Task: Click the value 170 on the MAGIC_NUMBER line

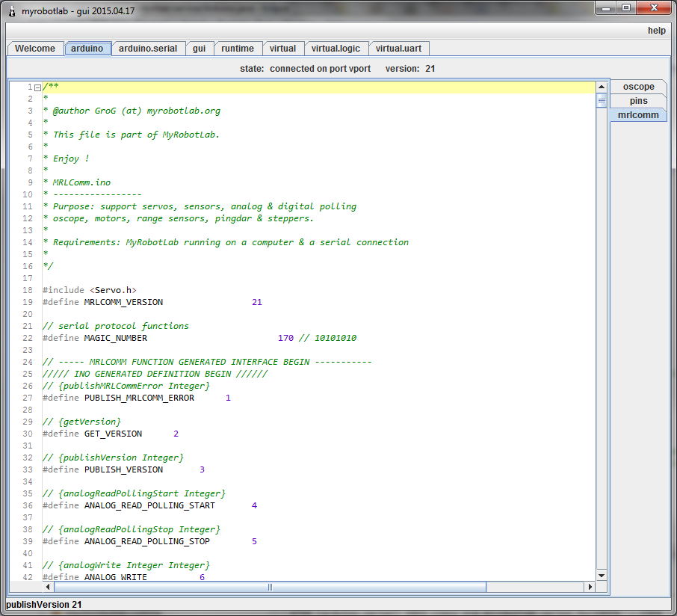Action: point(285,338)
